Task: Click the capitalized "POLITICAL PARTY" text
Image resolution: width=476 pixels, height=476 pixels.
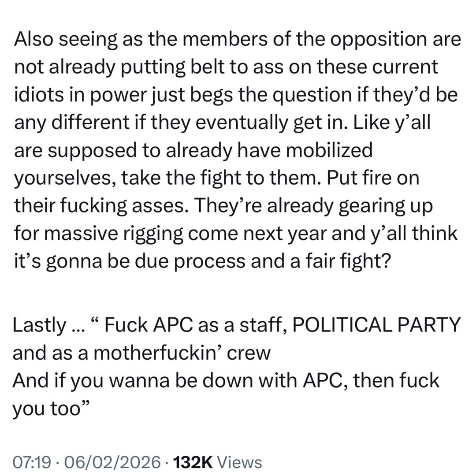Action: coord(376,326)
